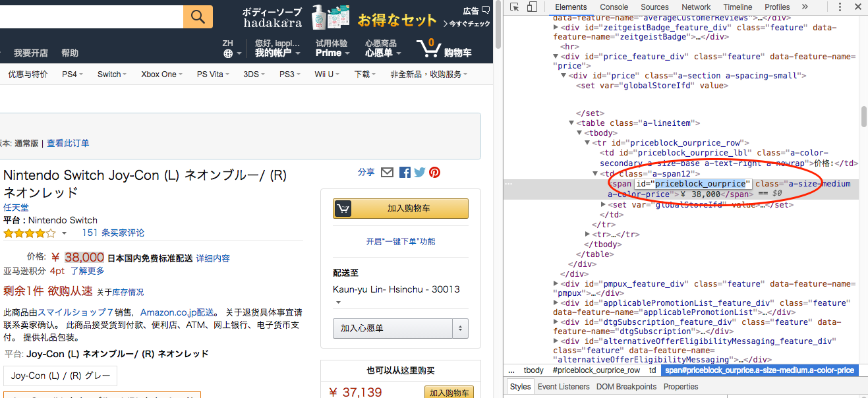Image resolution: width=868 pixels, height=398 pixels.
Task: Open the 心愿单 wishlist dropdown in header
Action: [382, 48]
